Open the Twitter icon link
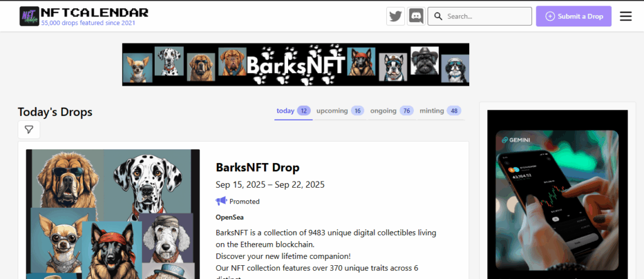The width and height of the screenshot is (644, 279). (396, 16)
